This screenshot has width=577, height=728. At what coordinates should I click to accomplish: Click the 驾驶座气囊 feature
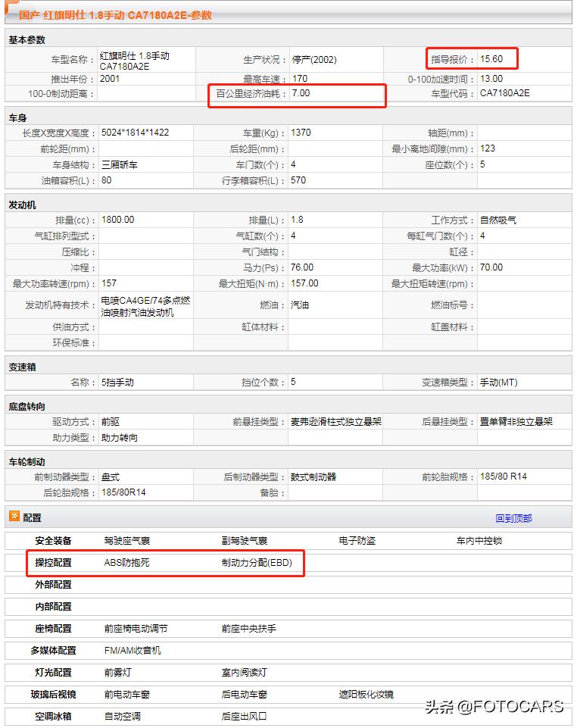coord(126,540)
